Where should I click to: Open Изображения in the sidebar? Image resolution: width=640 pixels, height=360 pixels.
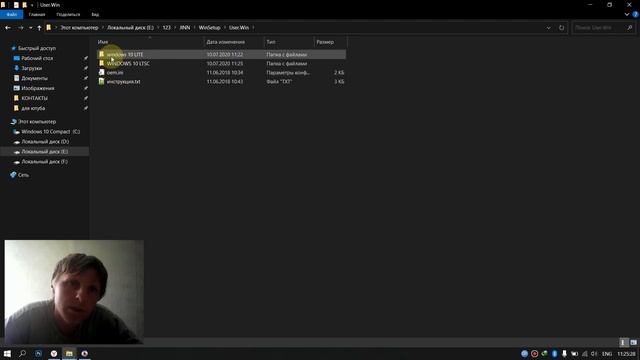point(38,88)
